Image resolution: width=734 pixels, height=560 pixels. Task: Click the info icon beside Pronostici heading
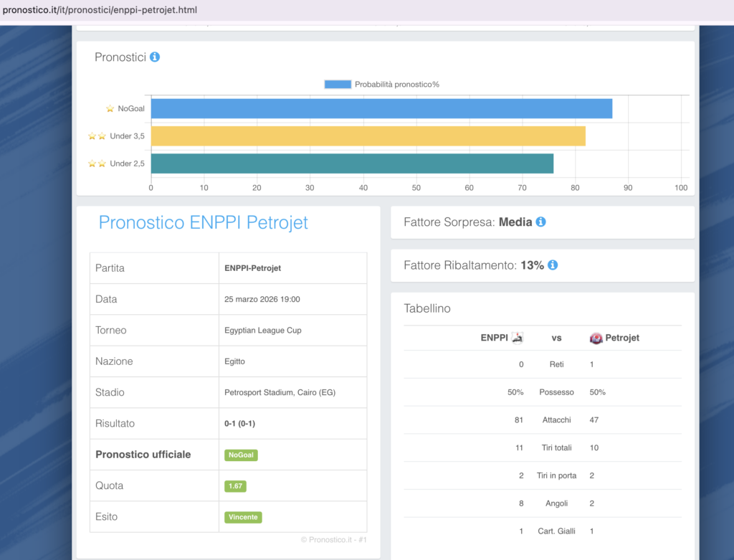tap(155, 57)
